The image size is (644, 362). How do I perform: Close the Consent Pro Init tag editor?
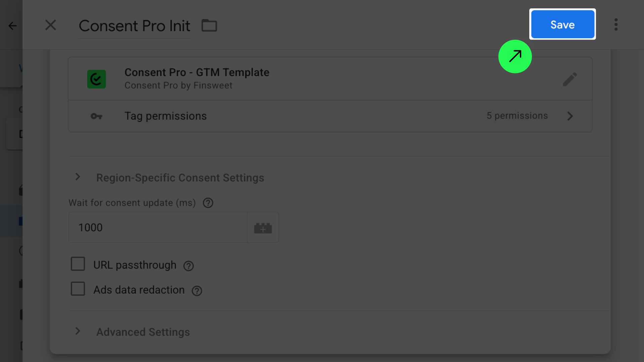51,25
